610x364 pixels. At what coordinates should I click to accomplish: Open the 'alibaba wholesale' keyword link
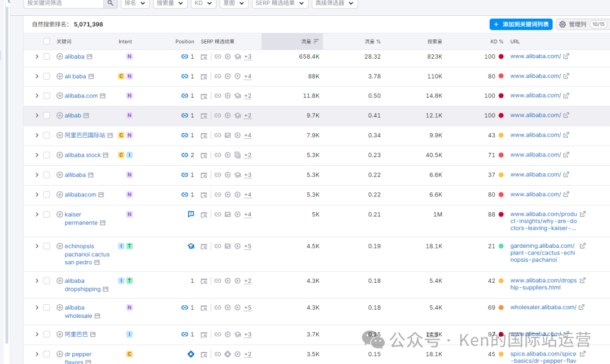click(78, 312)
